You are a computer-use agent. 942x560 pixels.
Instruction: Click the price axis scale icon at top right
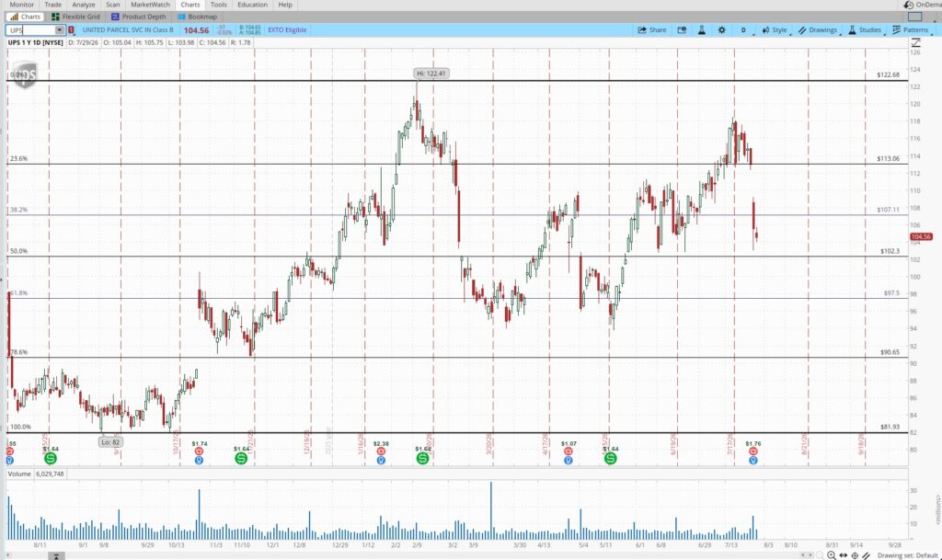[915, 42]
